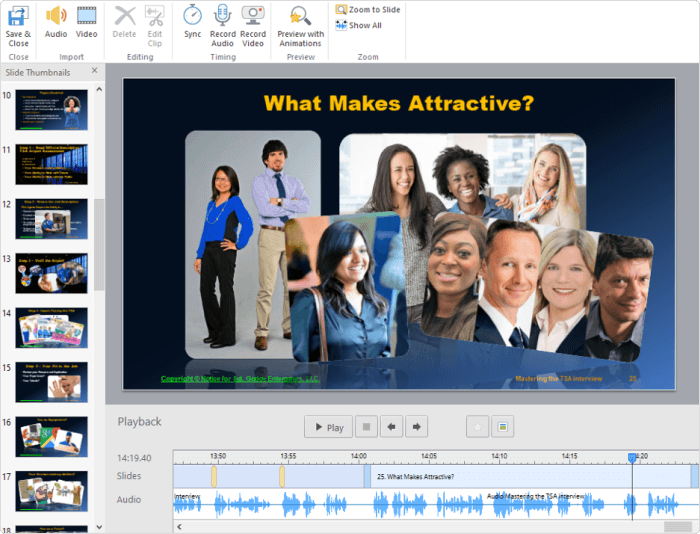Screen dimensions: 700x534
Task: Select slide 17 thumbnail
Action: [x=51, y=491]
